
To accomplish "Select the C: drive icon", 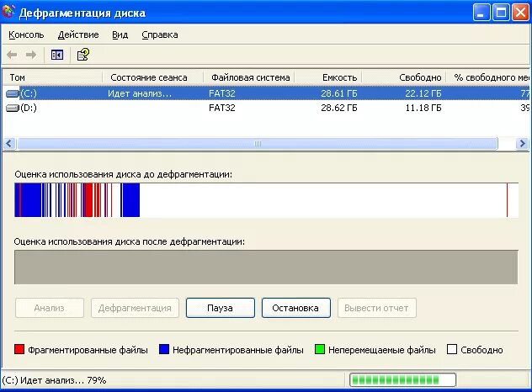I will coord(13,93).
